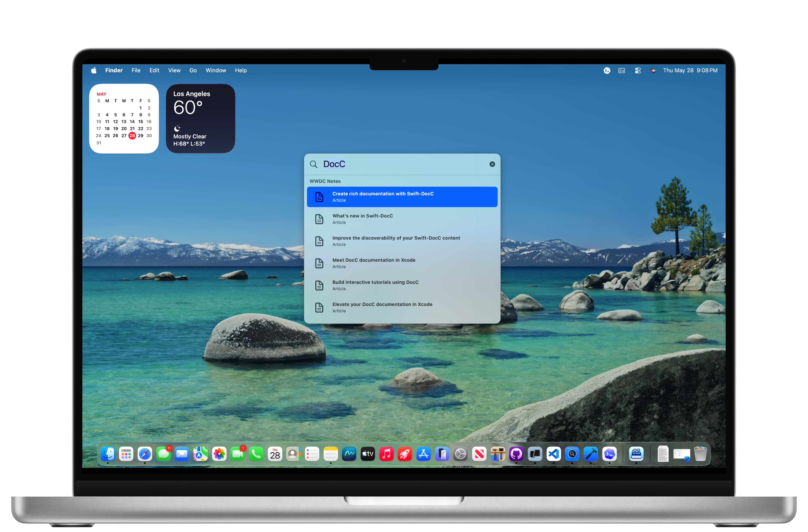Screen dimensions: 808x532
Task: Open the Finder menu
Action: point(114,70)
